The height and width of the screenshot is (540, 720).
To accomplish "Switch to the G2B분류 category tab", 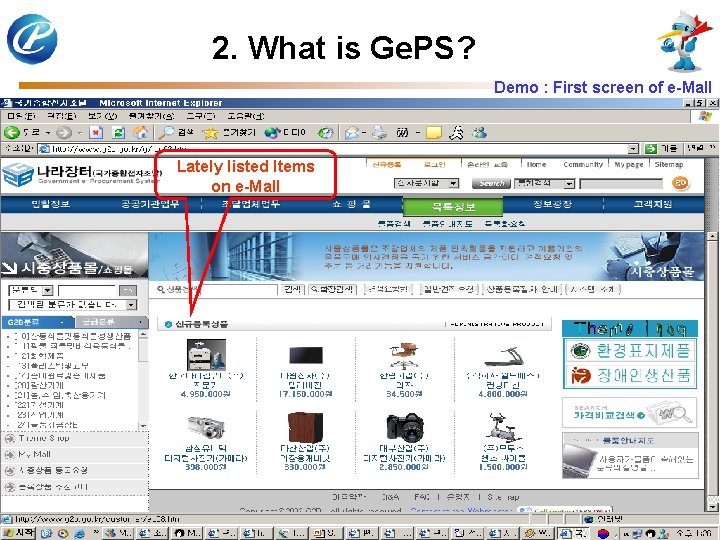I will pos(37,322).
